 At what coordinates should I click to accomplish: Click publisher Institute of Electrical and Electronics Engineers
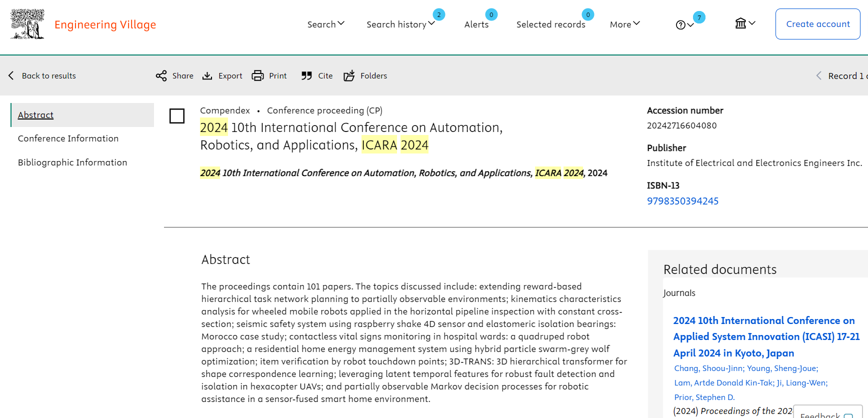(754, 163)
